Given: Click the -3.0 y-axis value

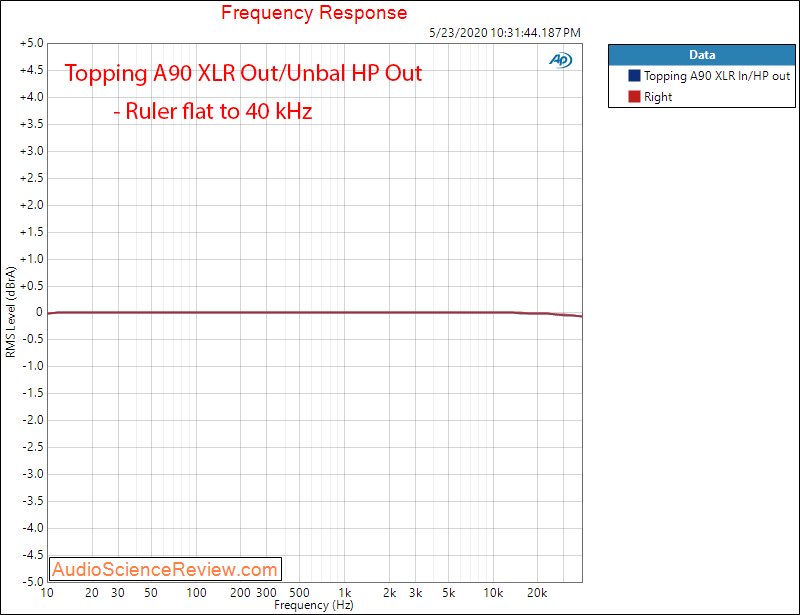Looking at the screenshot, I should 33,474.
